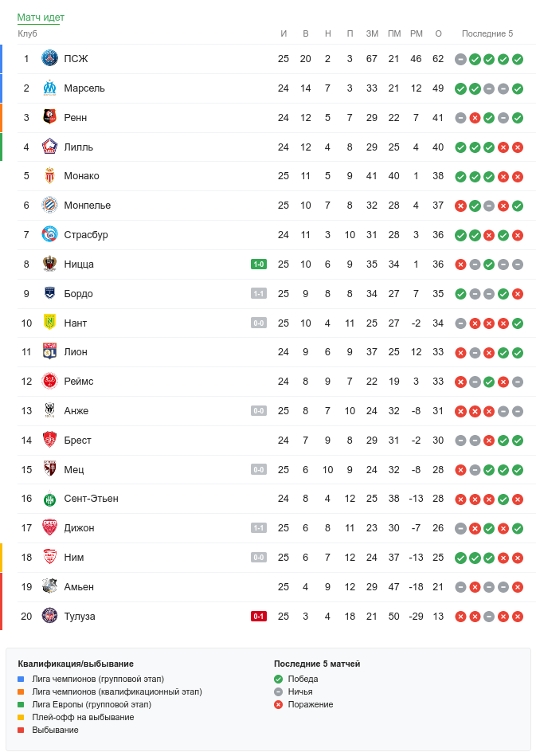Click the Nantes yellow crest icon

49,323
